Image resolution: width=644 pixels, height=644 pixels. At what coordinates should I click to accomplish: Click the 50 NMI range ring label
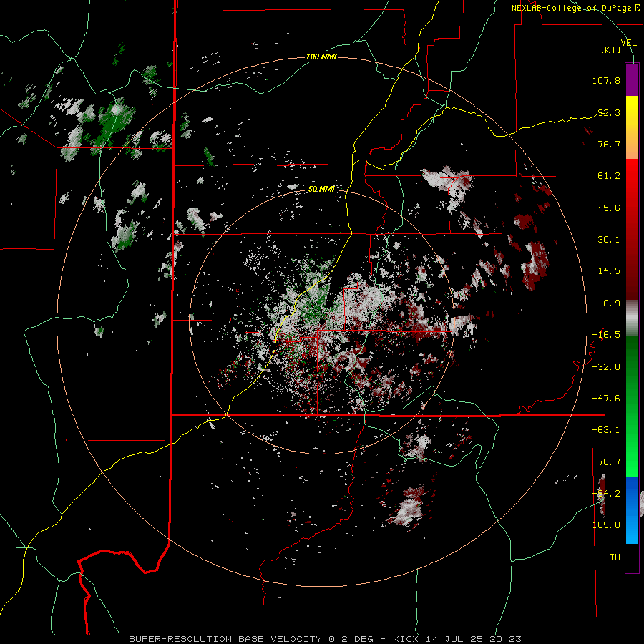point(321,189)
